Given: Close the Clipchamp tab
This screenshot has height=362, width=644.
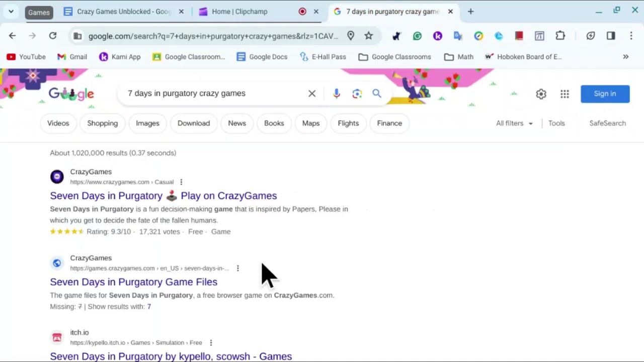Looking at the screenshot, I should coord(316,12).
